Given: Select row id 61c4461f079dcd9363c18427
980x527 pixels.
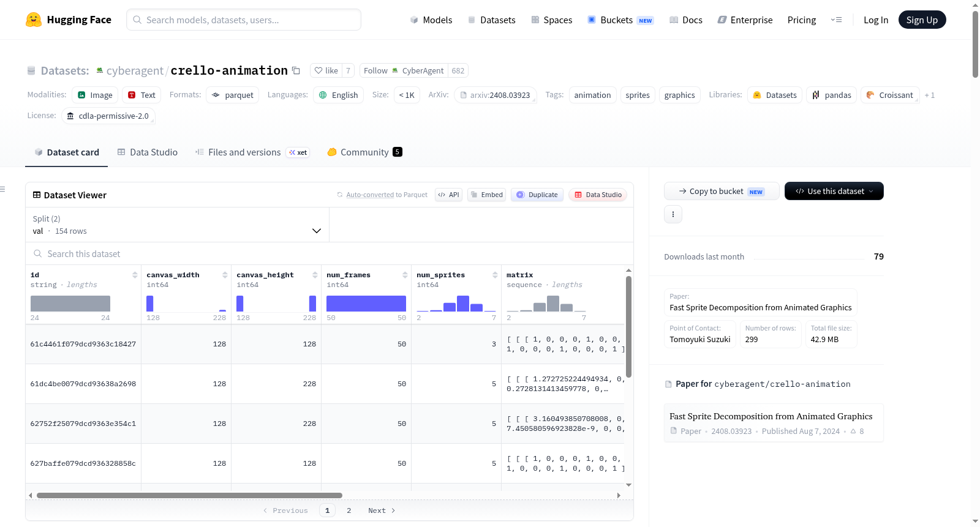Looking at the screenshot, I should tap(83, 344).
